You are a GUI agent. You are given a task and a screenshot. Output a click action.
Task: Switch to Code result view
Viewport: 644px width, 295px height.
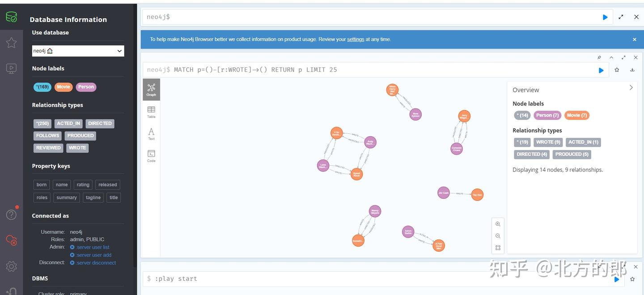click(x=151, y=155)
